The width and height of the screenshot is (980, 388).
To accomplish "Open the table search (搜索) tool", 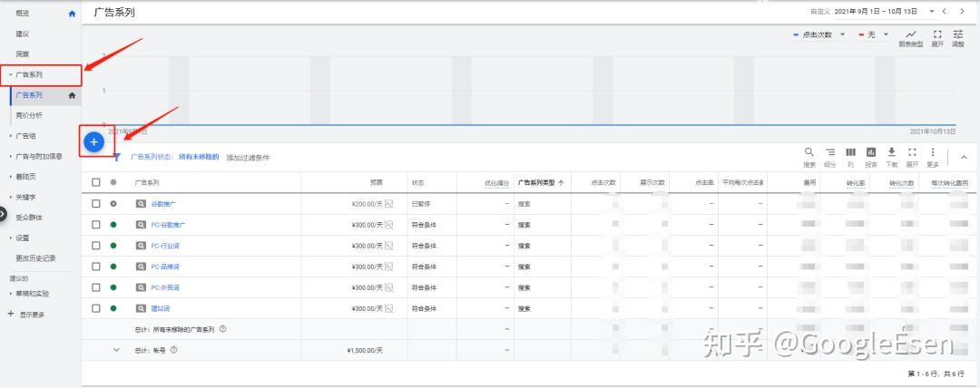I will click(x=808, y=151).
